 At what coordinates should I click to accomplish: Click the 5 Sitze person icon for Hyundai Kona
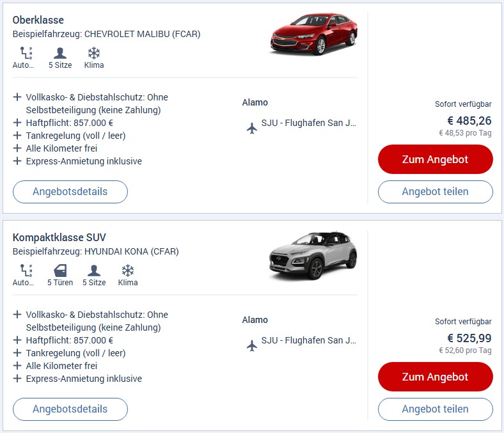click(94, 270)
